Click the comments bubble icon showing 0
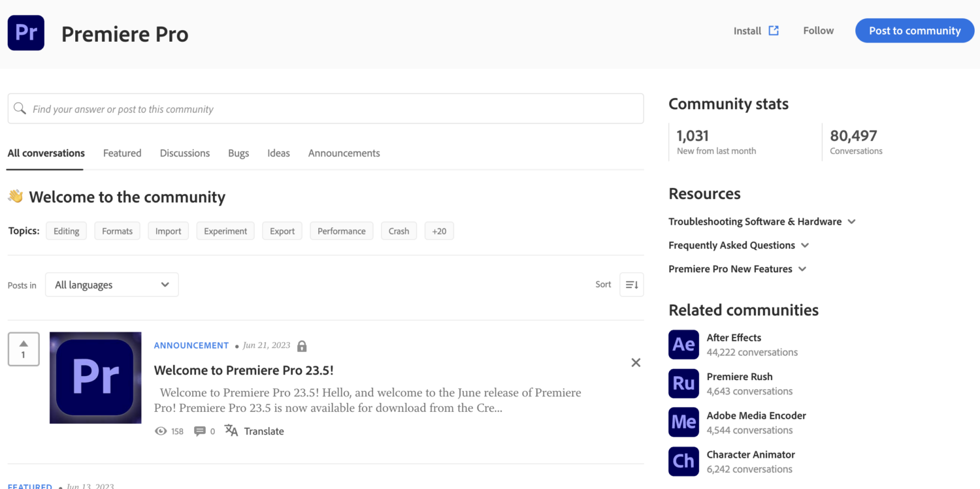 coord(200,431)
